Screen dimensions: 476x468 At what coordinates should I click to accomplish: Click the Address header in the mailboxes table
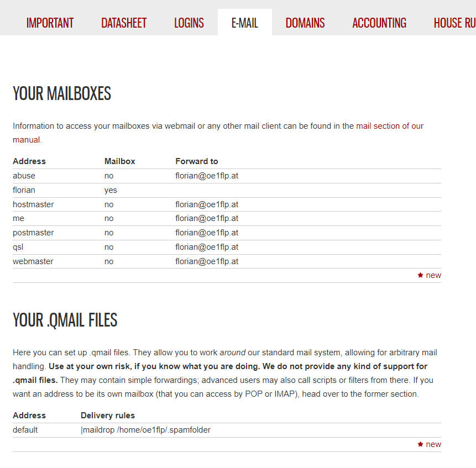point(29,161)
